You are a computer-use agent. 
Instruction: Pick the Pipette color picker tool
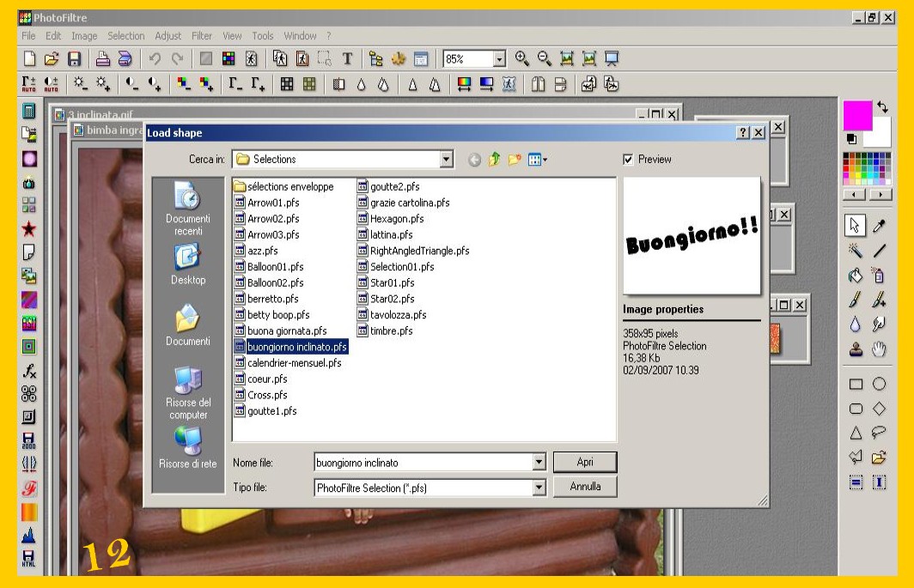[x=879, y=226]
